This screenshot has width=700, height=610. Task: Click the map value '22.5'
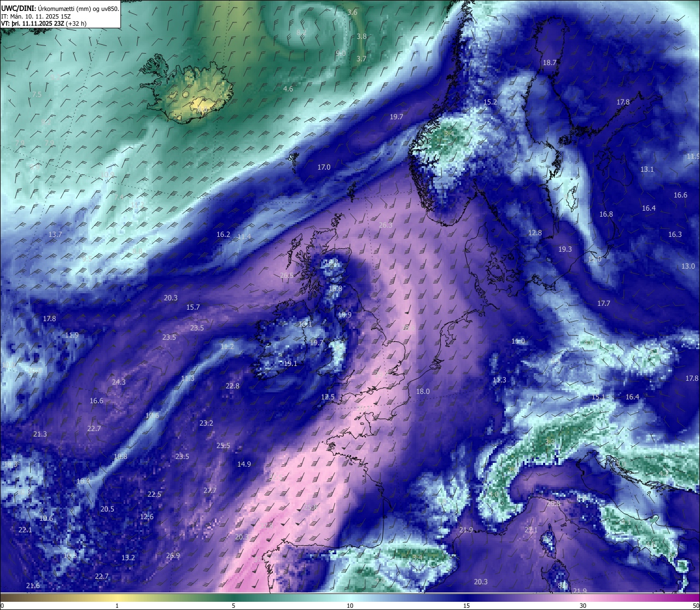click(154, 494)
